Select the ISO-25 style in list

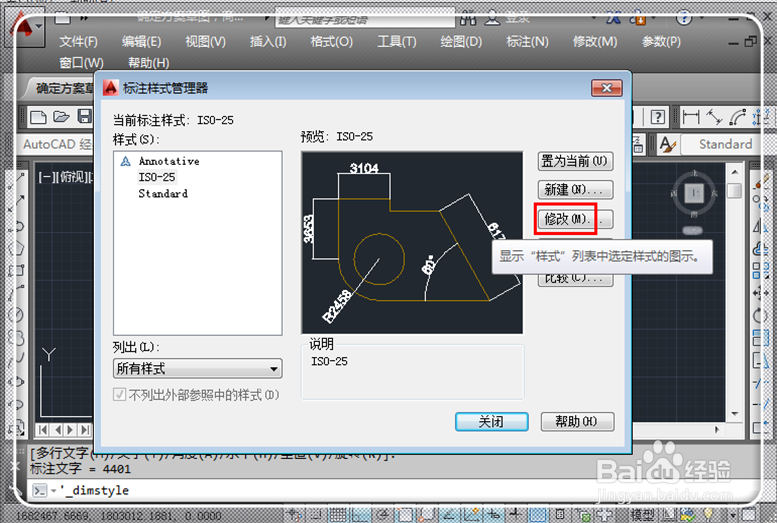tap(157, 177)
